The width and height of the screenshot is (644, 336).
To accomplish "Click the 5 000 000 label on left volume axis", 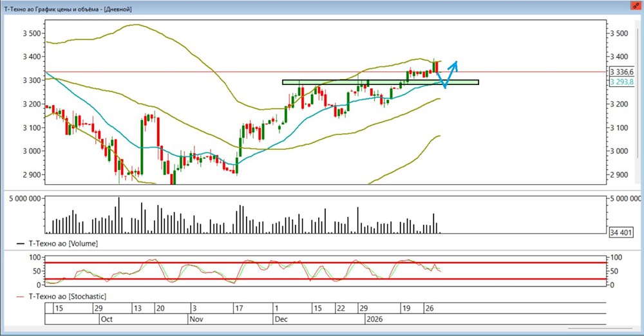I will 25,199.
